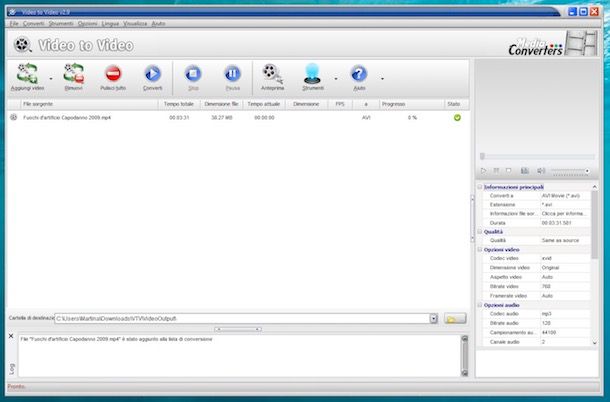This screenshot has width=610, height=402.
Task: Open the Lingua menu
Action: point(110,24)
